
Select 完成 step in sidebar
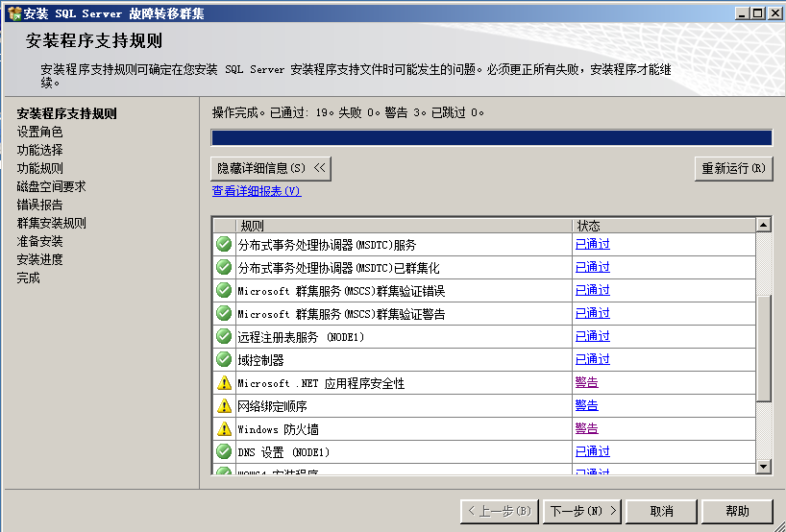pyautogui.click(x=28, y=278)
